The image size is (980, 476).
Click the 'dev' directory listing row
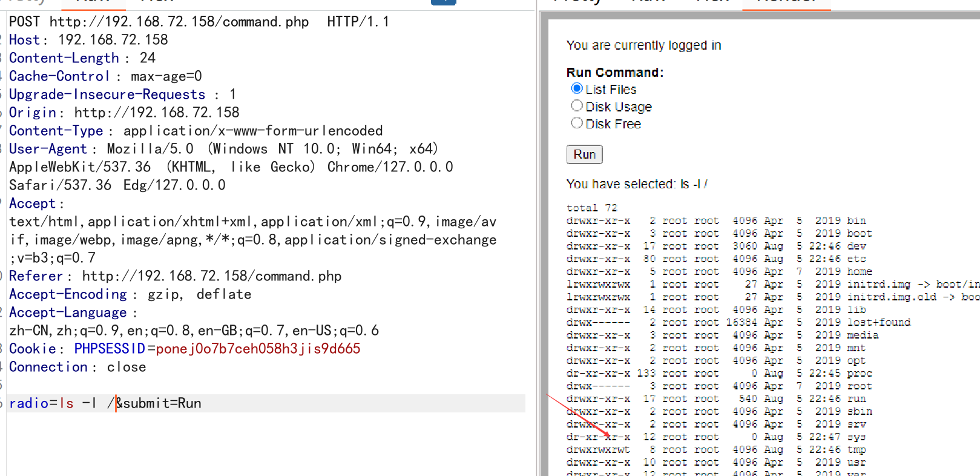coord(717,246)
